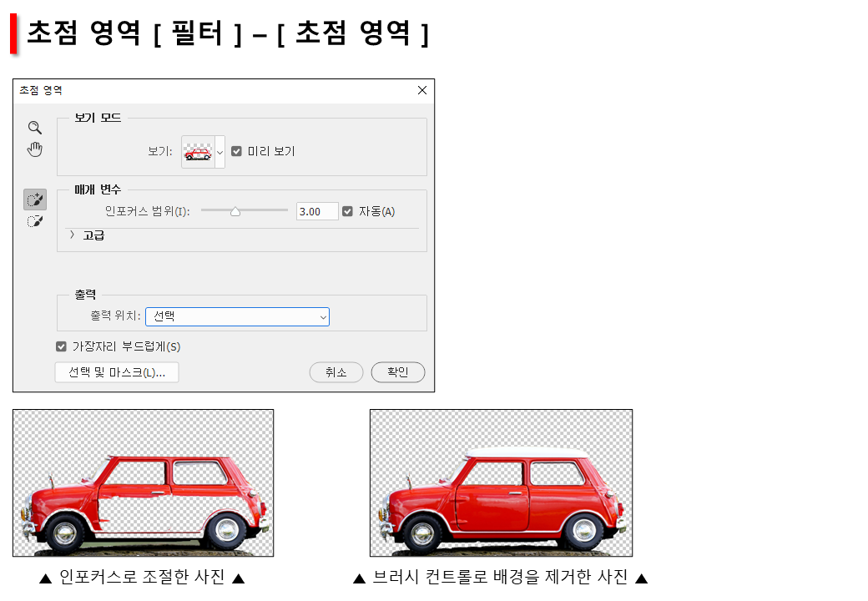Viewport: 868px width, 601px height.
Task: Open the 출력 위치 dropdown
Action: click(x=238, y=316)
